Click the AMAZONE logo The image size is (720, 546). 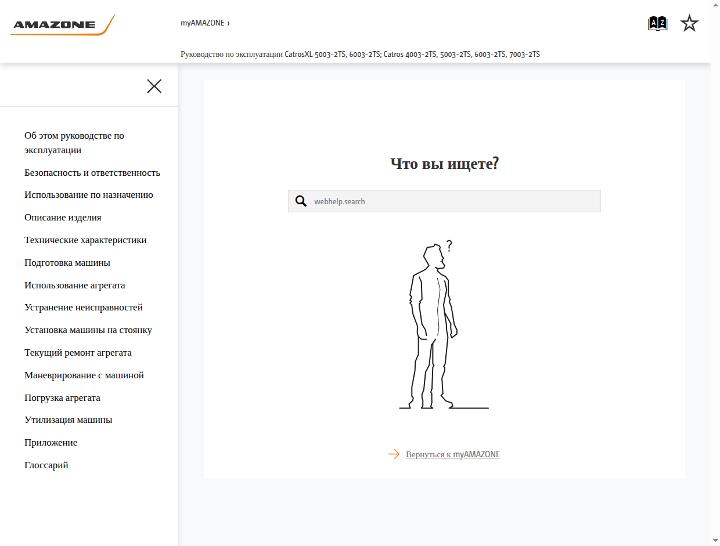(62, 25)
